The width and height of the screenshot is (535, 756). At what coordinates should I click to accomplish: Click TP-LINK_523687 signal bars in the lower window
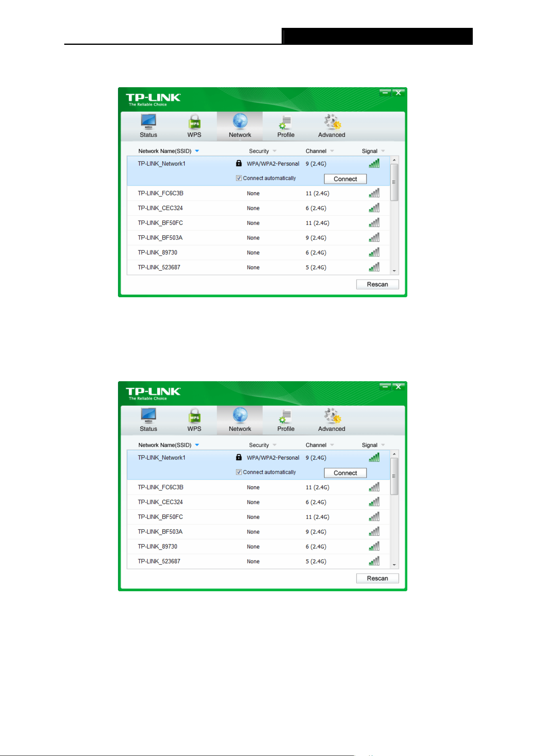pos(374,561)
